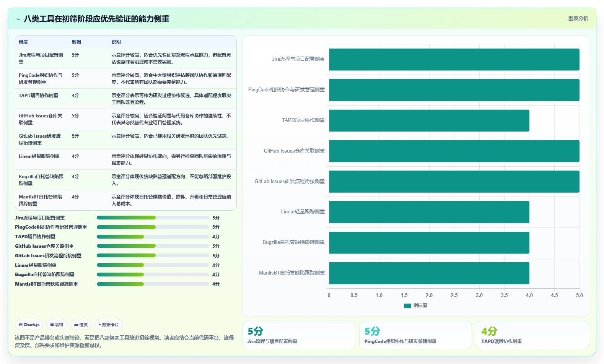Click the description starting 示意评分体现轻量协作取向
Viewport: 604px width, 364px height.
coord(171,160)
